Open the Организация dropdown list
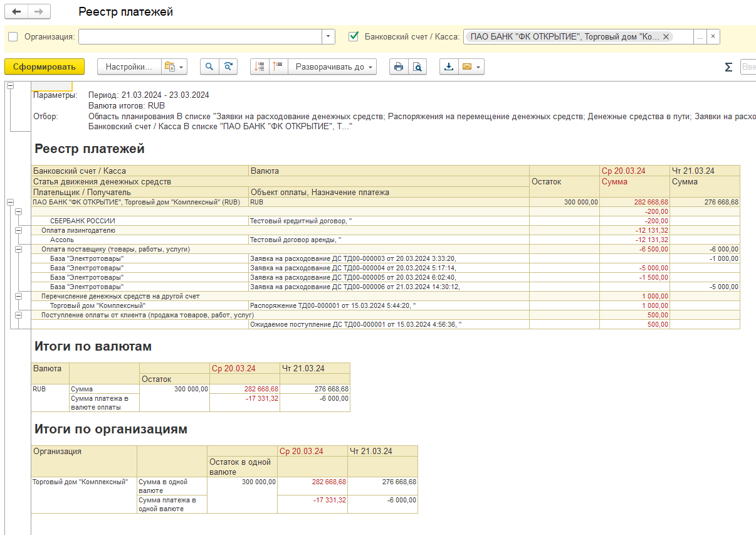This screenshot has width=756, height=535. tap(328, 37)
